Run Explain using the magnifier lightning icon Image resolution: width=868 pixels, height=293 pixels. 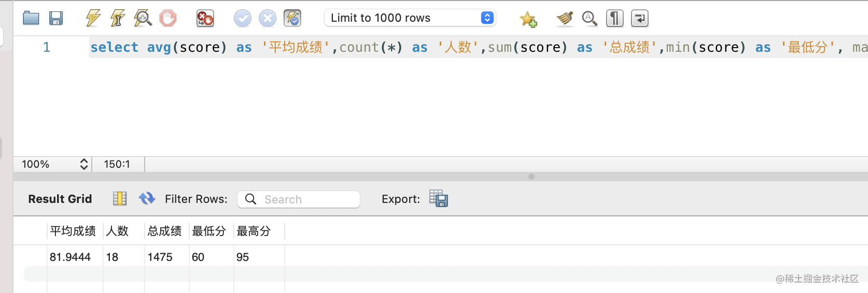pos(143,18)
